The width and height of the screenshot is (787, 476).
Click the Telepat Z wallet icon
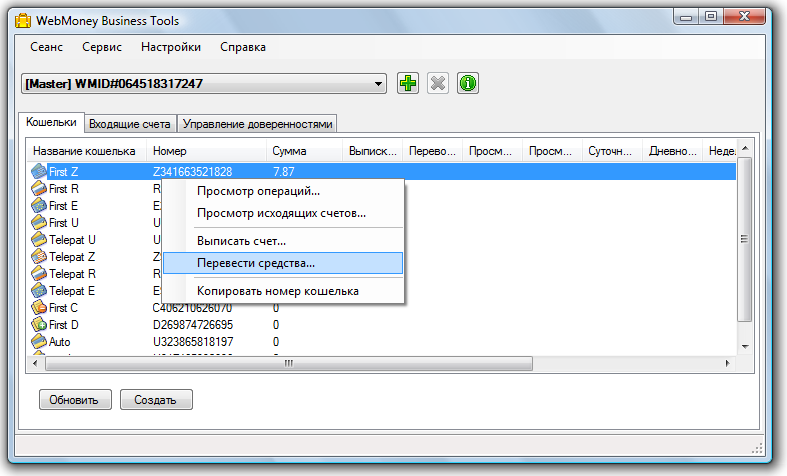pos(39,257)
